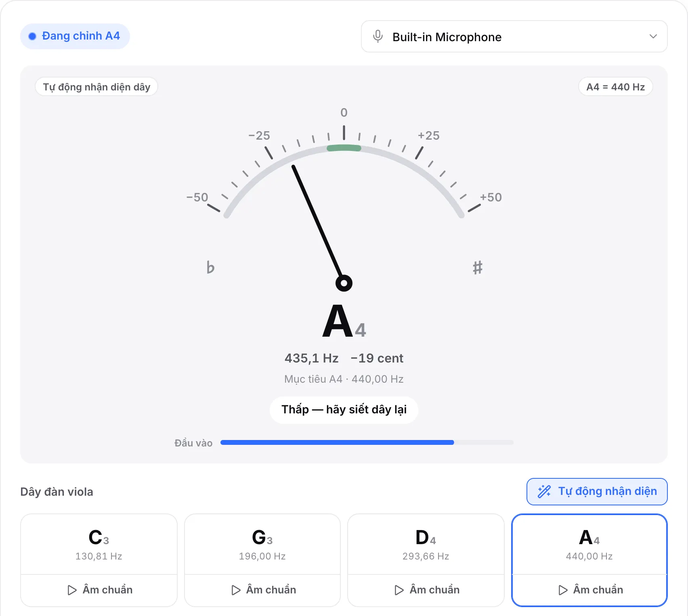688x616 pixels.
Task: Click the Đang chỉnh A4 status badge
Action: 75,36
